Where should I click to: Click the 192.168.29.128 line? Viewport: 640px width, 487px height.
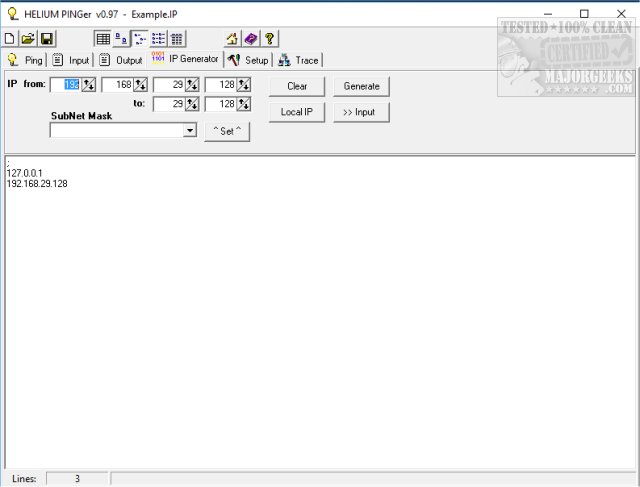[37, 184]
